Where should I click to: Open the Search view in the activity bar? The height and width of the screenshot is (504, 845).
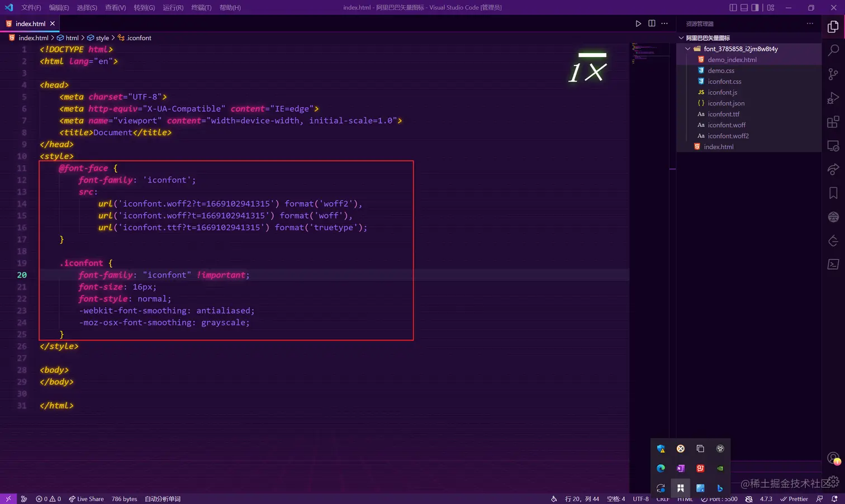pyautogui.click(x=833, y=50)
